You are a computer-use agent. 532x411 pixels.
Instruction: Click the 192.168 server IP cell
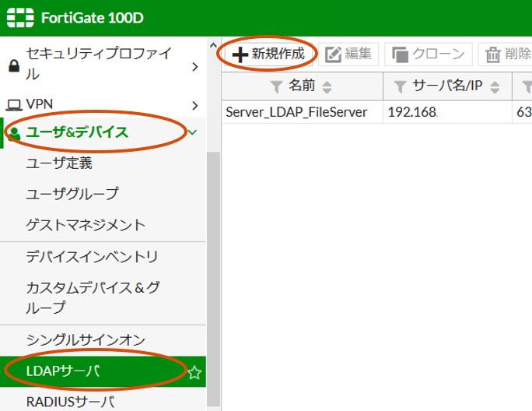tap(447, 112)
